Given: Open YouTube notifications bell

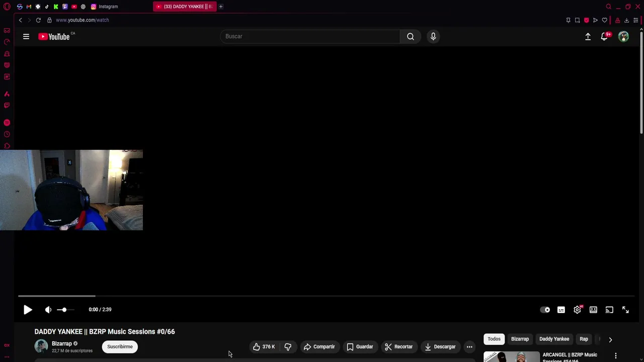Looking at the screenshot, I should pos(605,36).
